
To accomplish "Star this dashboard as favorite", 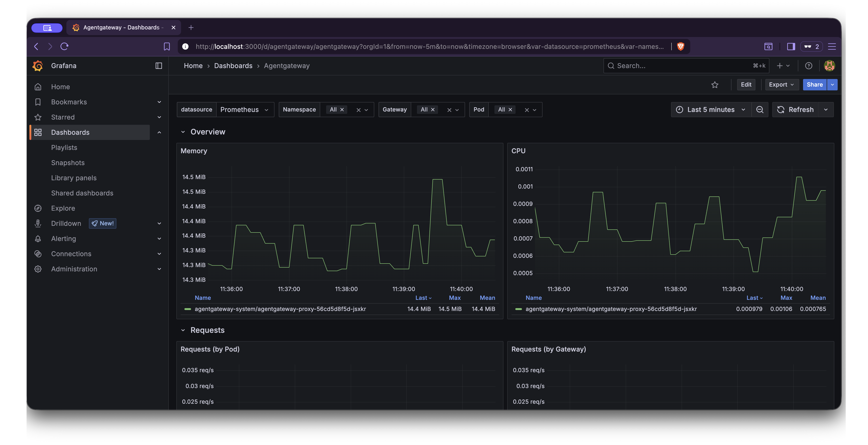I will (715, 85).
